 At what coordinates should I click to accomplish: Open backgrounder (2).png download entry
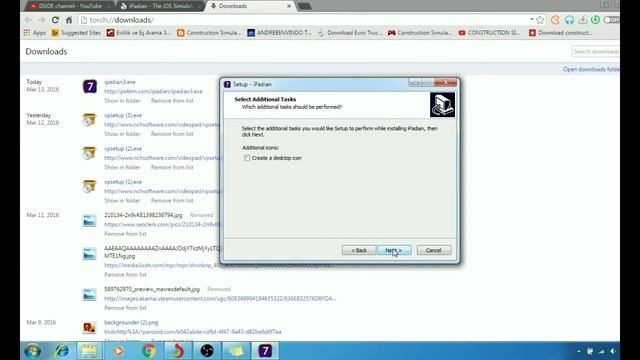131,322
